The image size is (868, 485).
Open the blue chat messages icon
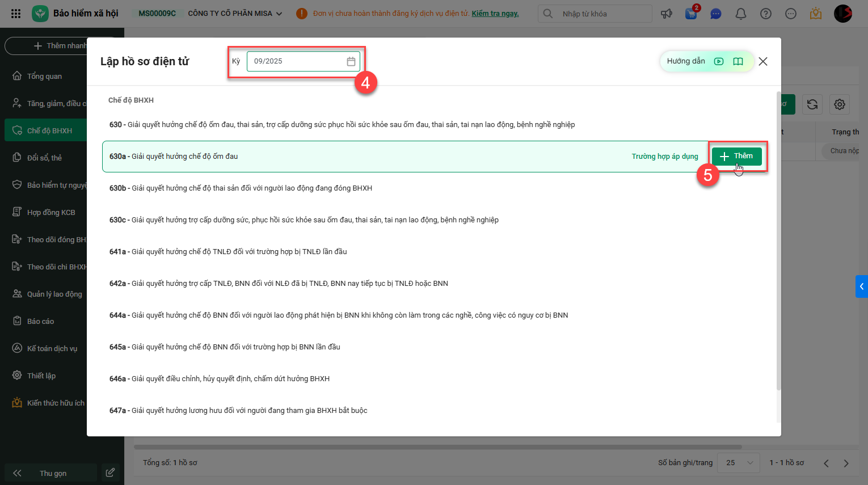click(x=716, y=14)
